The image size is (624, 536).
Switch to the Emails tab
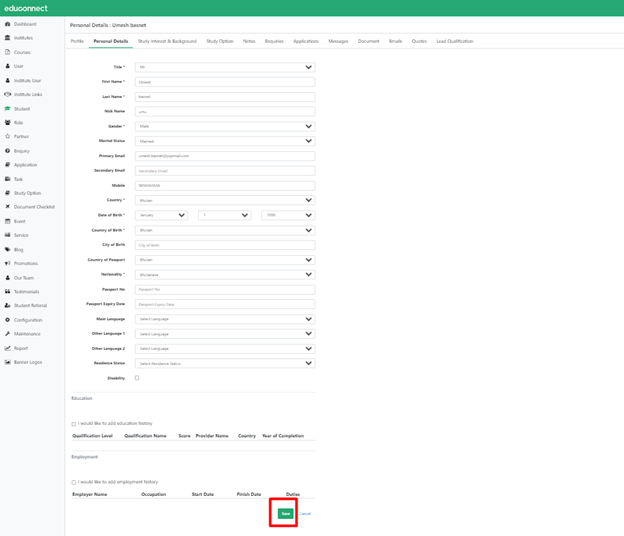click(395, 41)
